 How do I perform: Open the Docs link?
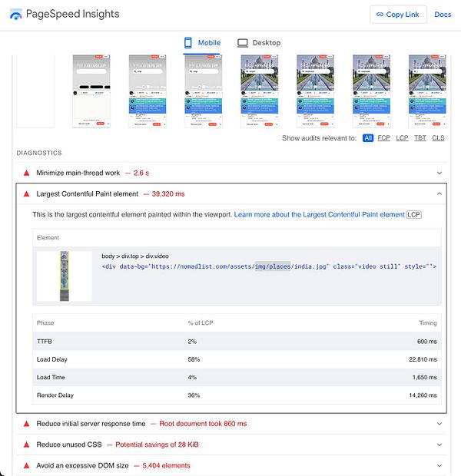pos(443,15)
